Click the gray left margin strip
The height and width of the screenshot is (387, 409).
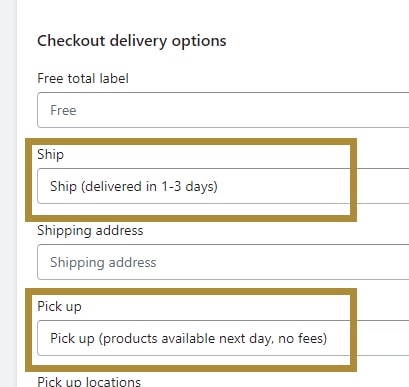tap(8, 193)
